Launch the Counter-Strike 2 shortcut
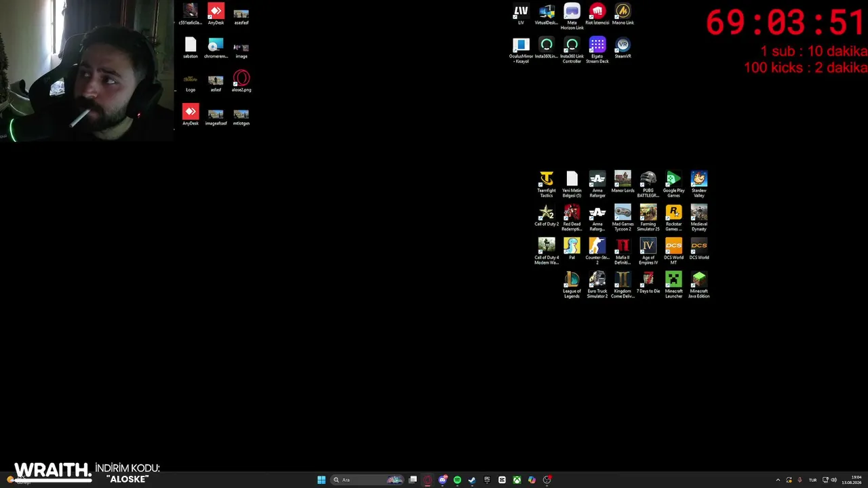The image size is (868, 488). (597, 251)
